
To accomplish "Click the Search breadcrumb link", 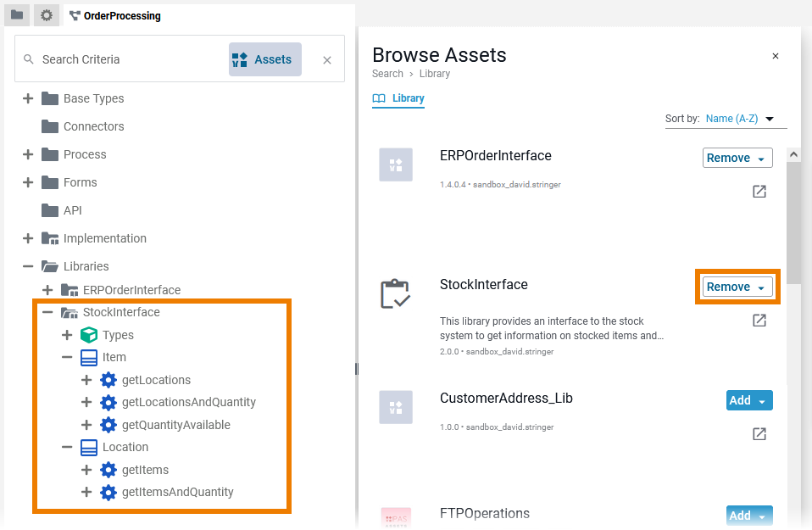I will pos(387,74).
